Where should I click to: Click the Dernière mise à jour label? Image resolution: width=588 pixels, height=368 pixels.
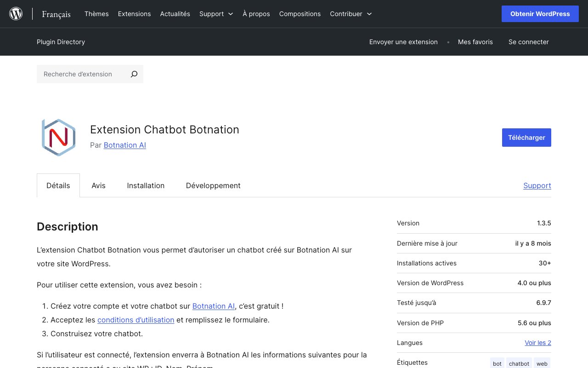tap(427, 243)
